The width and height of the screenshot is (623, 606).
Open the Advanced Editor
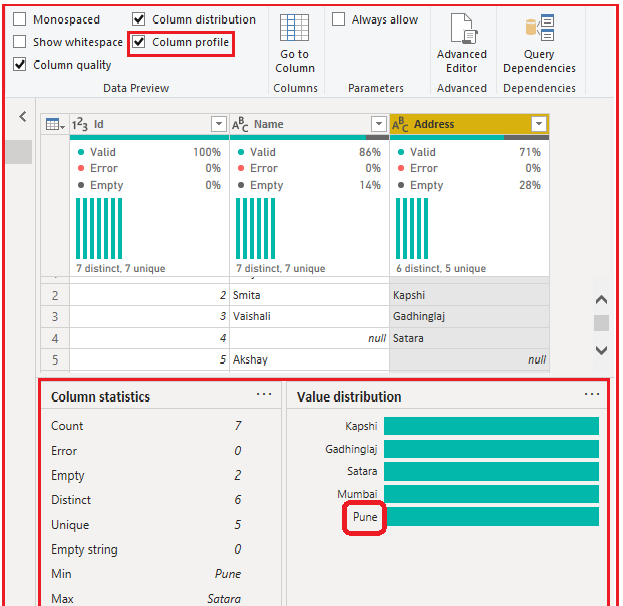(462, 44)
